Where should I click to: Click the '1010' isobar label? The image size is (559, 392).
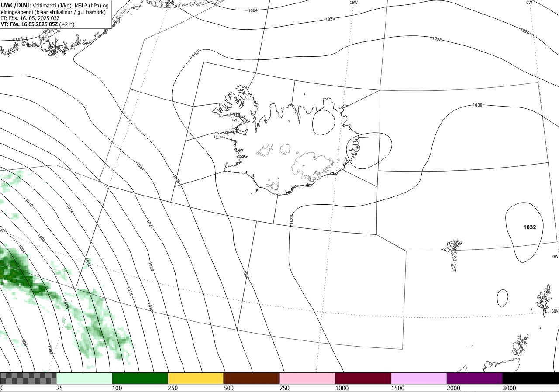pos(28,203)
